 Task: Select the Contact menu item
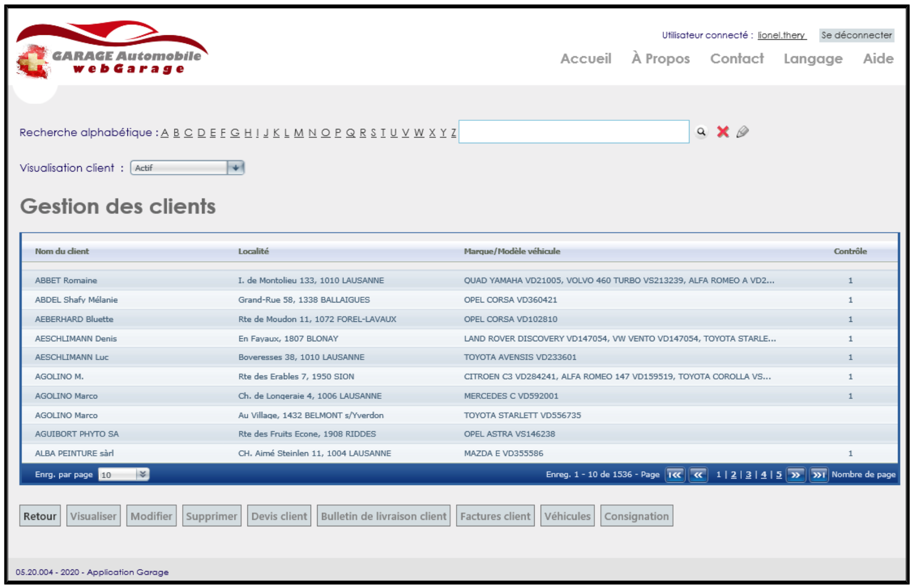[x=736, y=59]
